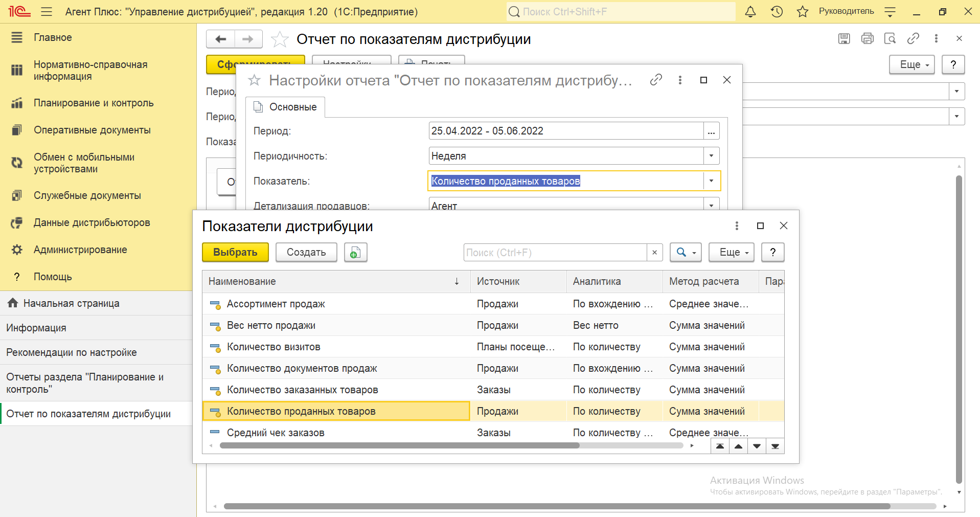Image resolution: width=980 pixels, height=517 pixels.
Task: Expand Периодичность dropdown arrow
Action: coord(711,156)
